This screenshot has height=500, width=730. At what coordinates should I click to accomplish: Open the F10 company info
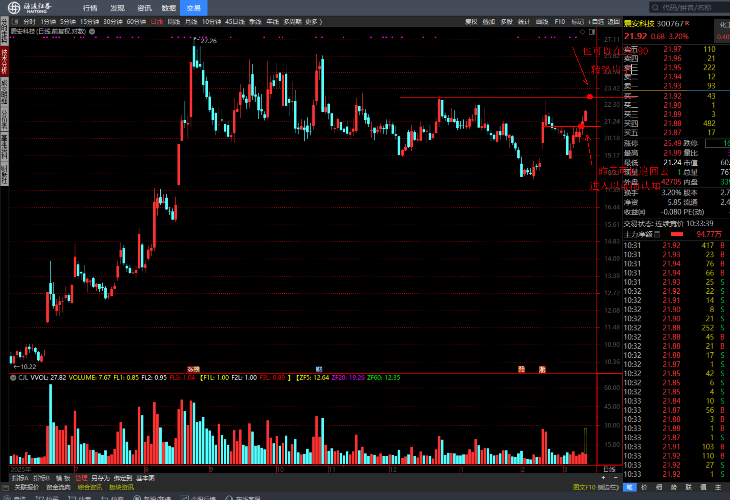coord(560,22)
